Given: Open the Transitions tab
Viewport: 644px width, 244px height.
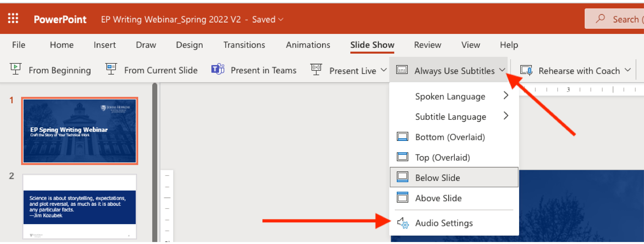Looking at the screenshot, I should point(244,45).
